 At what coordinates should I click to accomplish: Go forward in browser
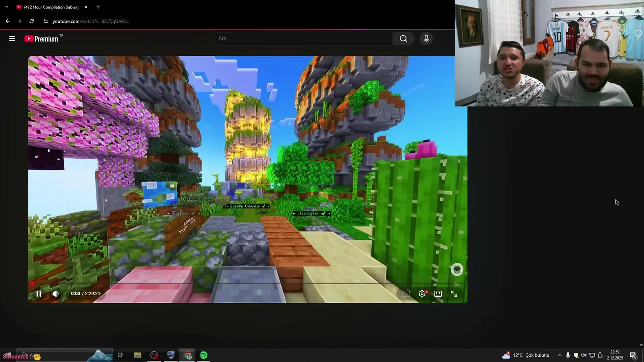pos(19,21)
